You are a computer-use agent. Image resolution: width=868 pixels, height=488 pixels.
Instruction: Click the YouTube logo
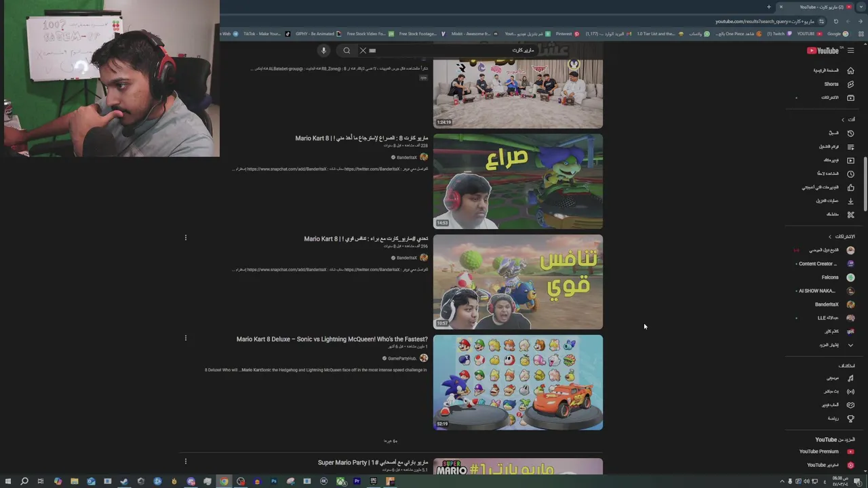pos(823,51)
